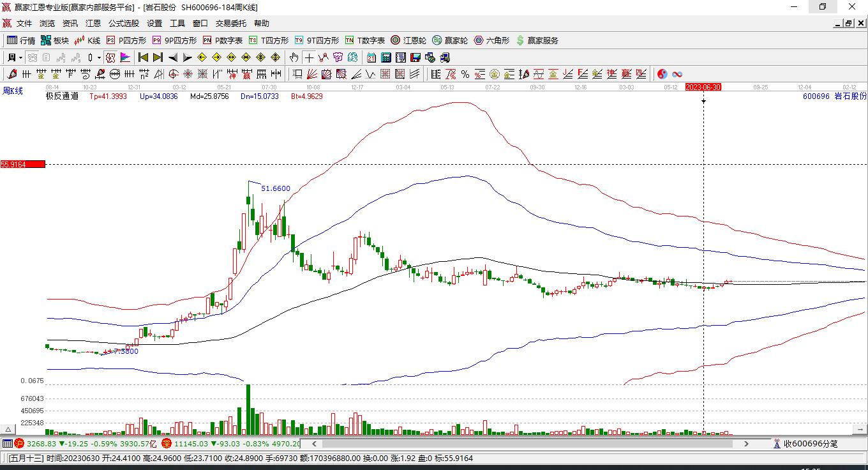Open the 交易委托 menu

231,24
